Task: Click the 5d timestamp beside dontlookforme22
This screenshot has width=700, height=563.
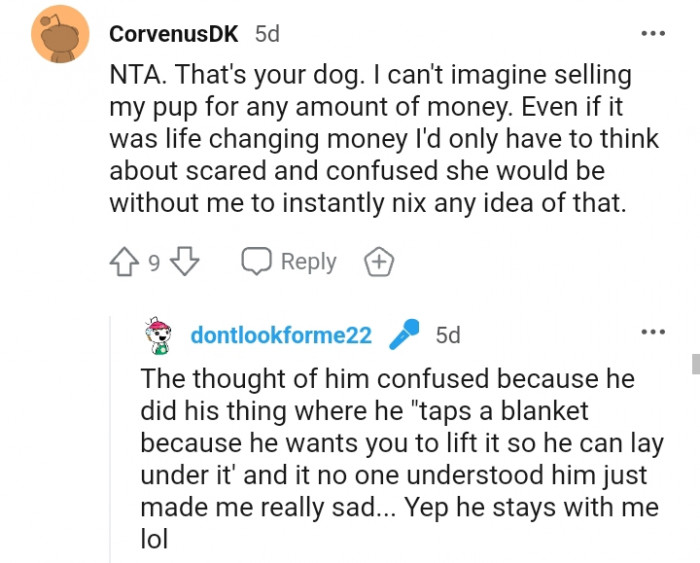Action: point(448,335)
